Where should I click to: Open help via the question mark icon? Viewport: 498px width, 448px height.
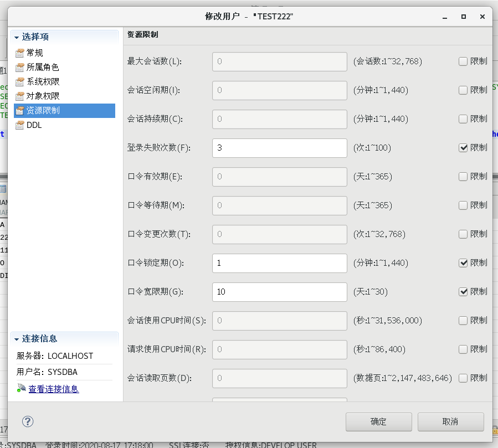(27, 421)
